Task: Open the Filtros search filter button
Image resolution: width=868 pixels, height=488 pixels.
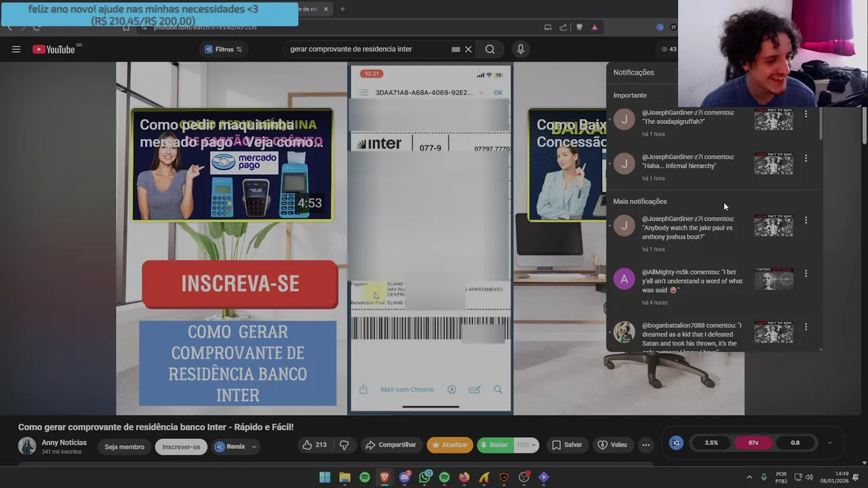Action: point(223,49)
